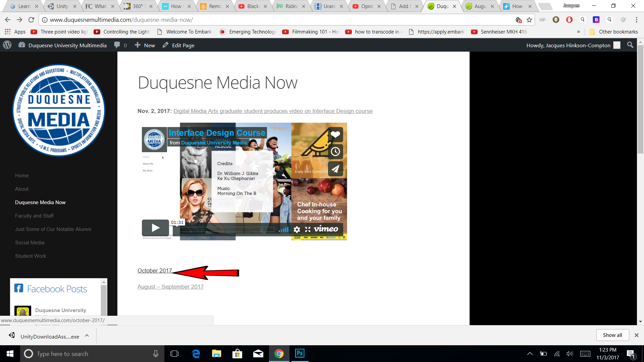Close the downloads bar

tap(636, 335)
